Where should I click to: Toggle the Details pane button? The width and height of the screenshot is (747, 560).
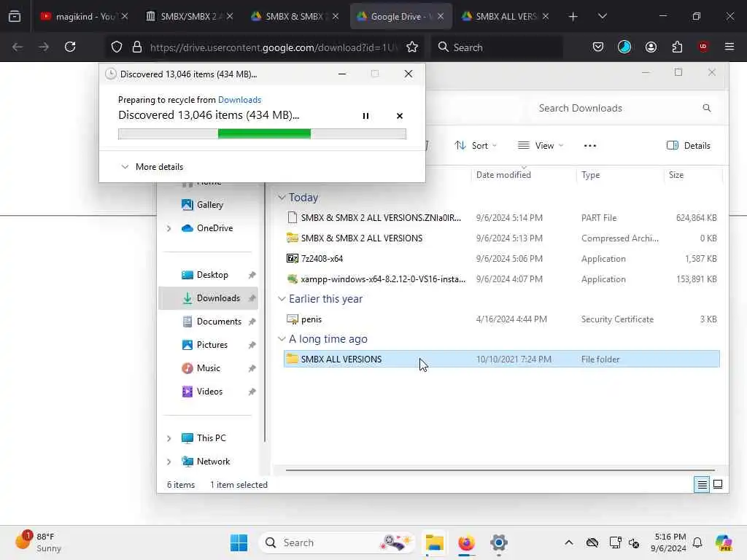(689, 146)
